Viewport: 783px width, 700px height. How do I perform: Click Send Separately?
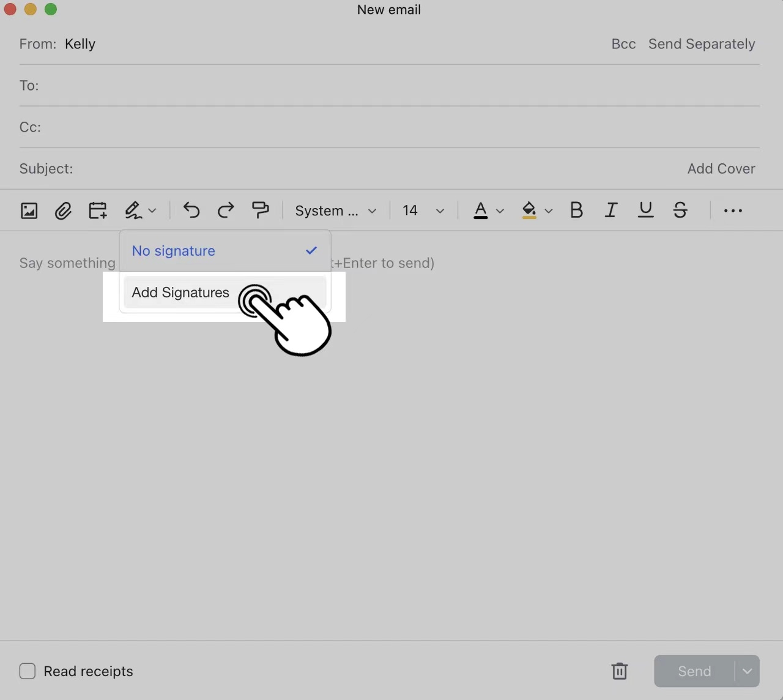point(702,43)
